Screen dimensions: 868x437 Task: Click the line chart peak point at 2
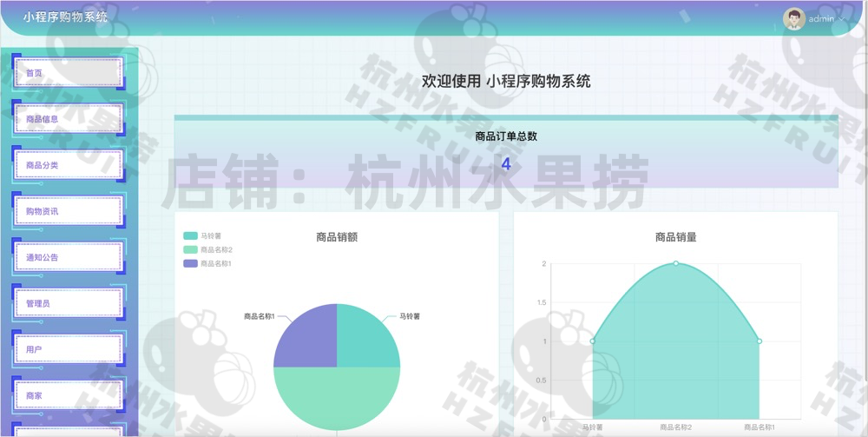point(676,263)
